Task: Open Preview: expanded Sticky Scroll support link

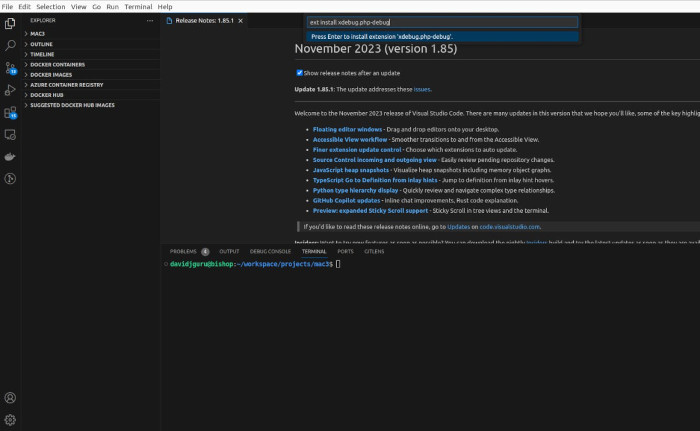Action: pyautogui.click(x=370, y=211)
